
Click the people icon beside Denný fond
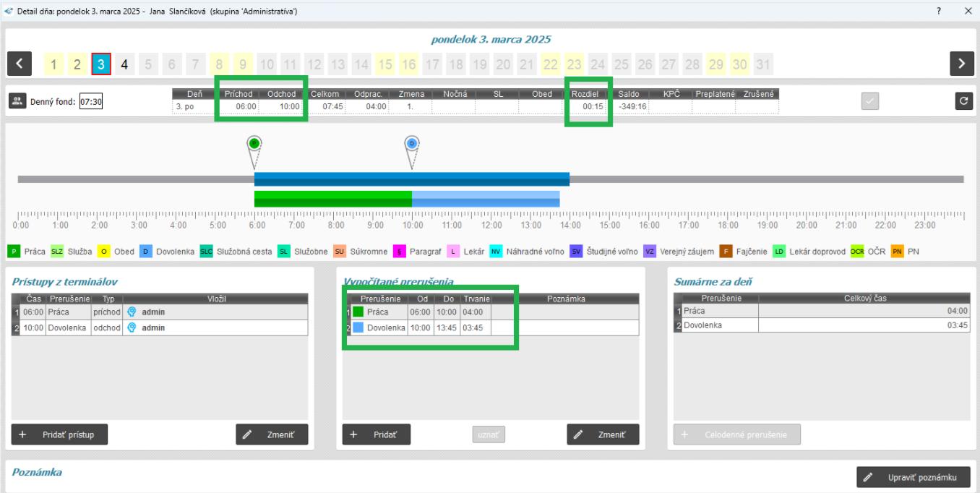tap(17, 101)
